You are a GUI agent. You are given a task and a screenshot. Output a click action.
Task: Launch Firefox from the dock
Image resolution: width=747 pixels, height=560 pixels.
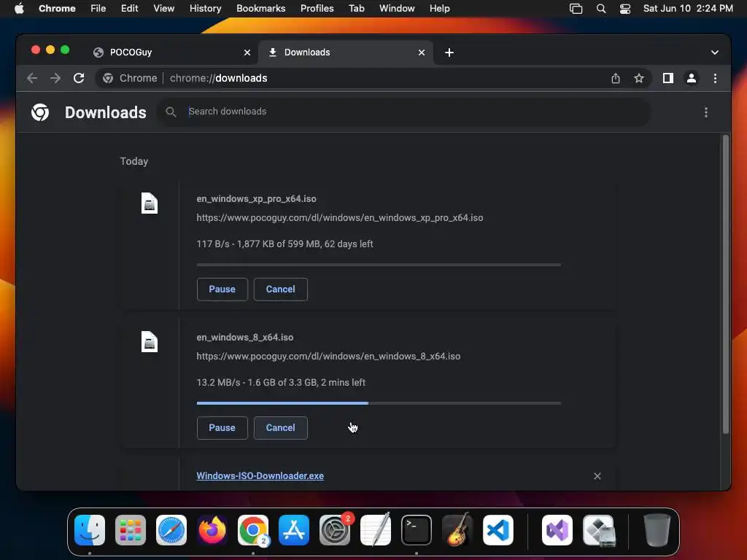[212, 529]
